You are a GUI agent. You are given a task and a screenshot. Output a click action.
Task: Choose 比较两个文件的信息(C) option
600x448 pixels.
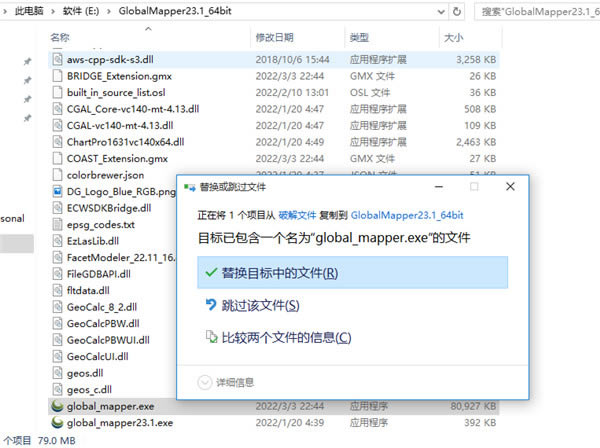(279, 337)
